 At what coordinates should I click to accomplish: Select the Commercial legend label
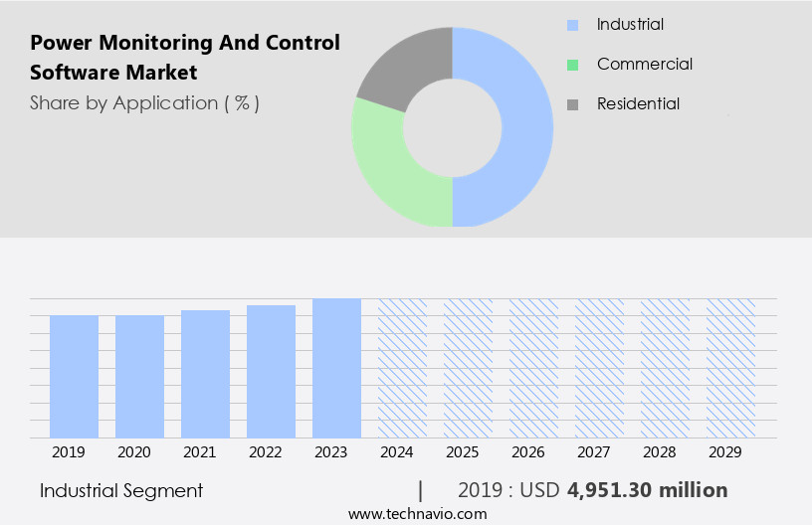click(x=644, y=64)
